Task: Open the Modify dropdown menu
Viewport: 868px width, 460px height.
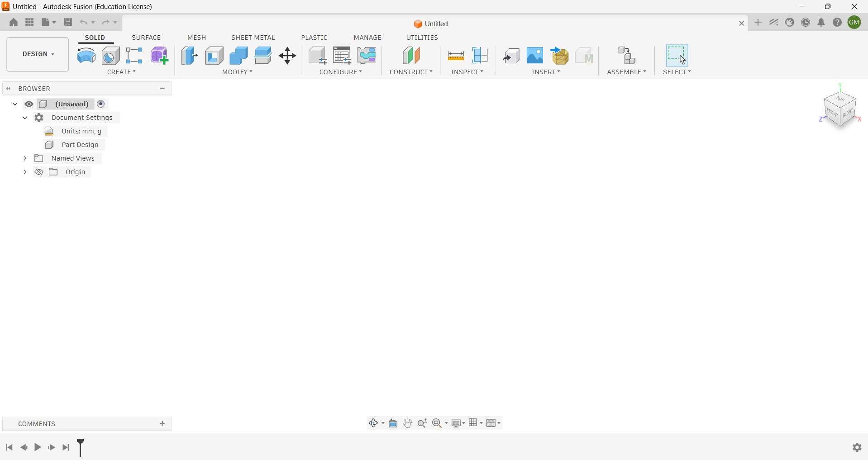Action: coord(238,72)
